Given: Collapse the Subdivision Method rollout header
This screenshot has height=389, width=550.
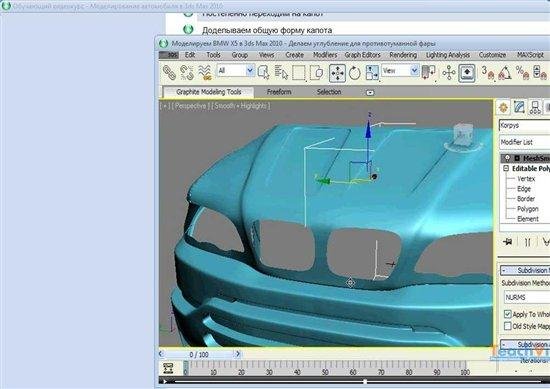Looking at the screenshot, I should (525, 270).
